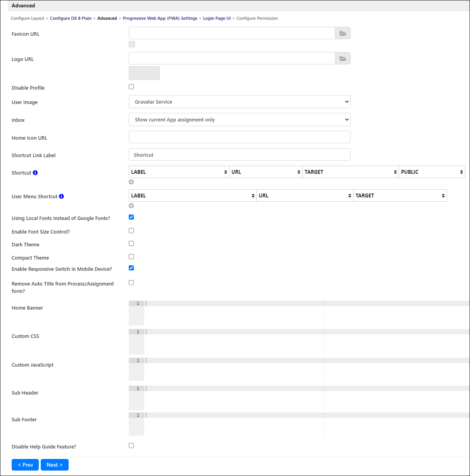Screen dimensions: 470x476
Task: Open file browser for Favicon URL
Action: tap(342, 33)
